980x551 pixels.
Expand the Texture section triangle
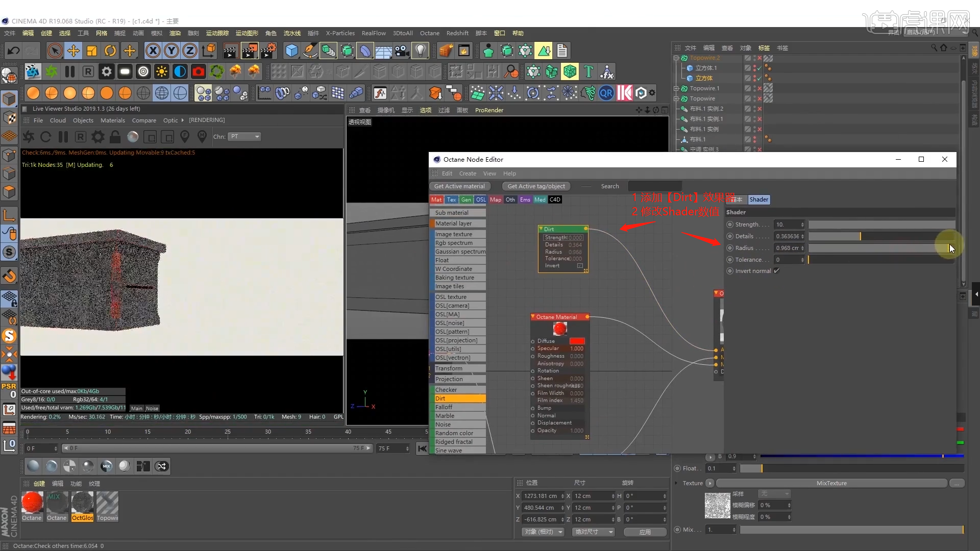(x=676, y=483)
